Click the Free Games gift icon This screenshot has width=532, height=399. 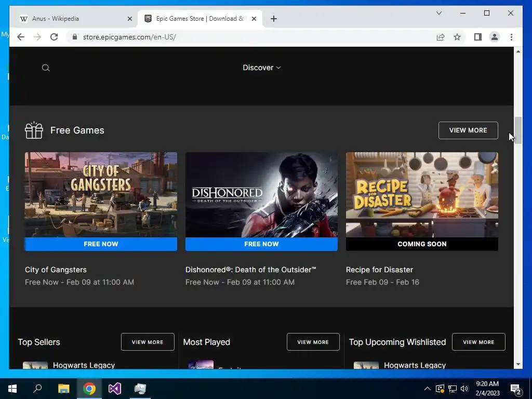click(34, 130)
